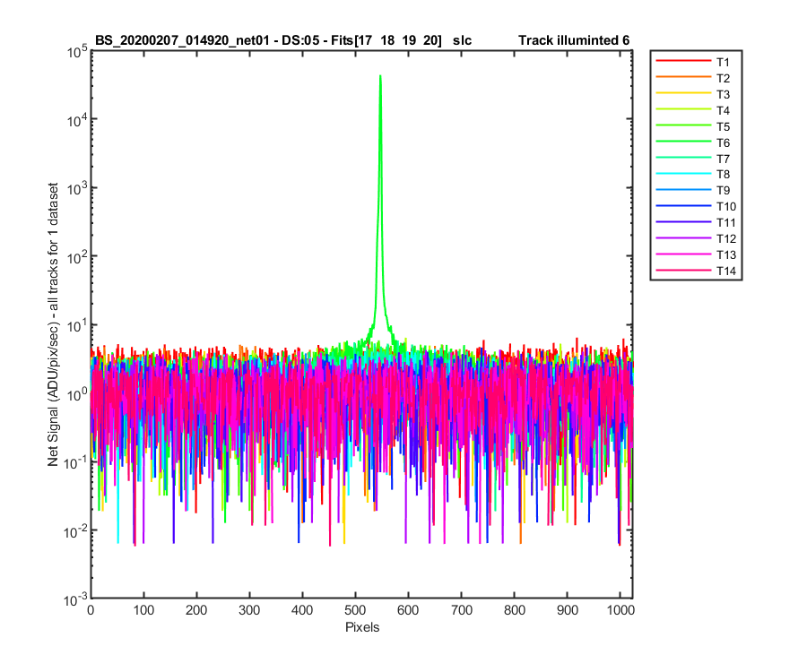807x672 pixels.
Task: Click the T14 legend entry
Action: click(x=696, y=271)
